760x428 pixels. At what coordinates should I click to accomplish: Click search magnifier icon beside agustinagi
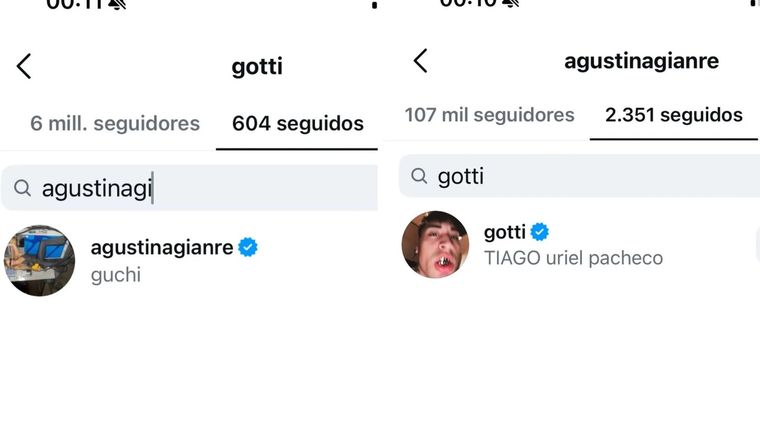tap(23, 188)
